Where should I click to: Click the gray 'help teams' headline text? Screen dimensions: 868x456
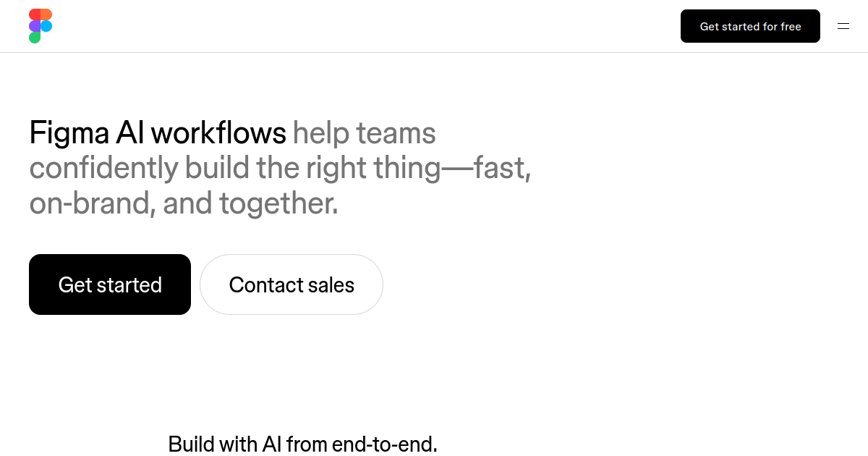click(x=365, y=133)
